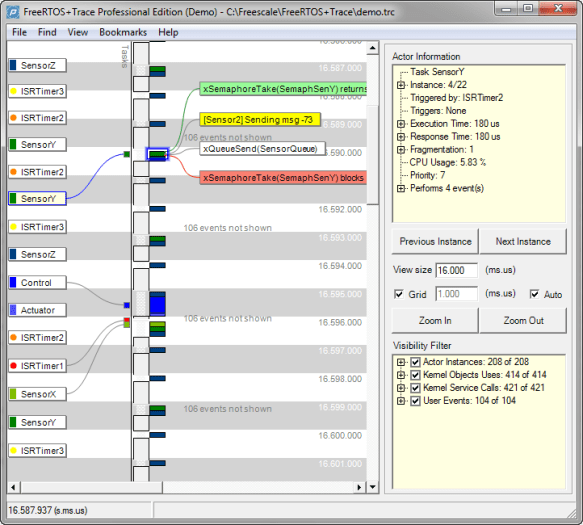The image size is (583, 525).
Task: Click the selected SensorY instance block in timeline
Action: click(x=157, y=154)
